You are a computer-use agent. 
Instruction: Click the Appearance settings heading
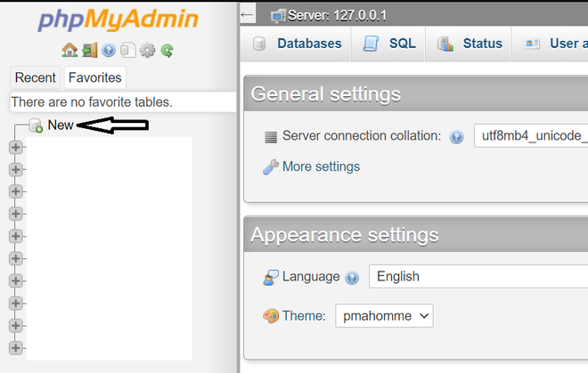(344, 235)
